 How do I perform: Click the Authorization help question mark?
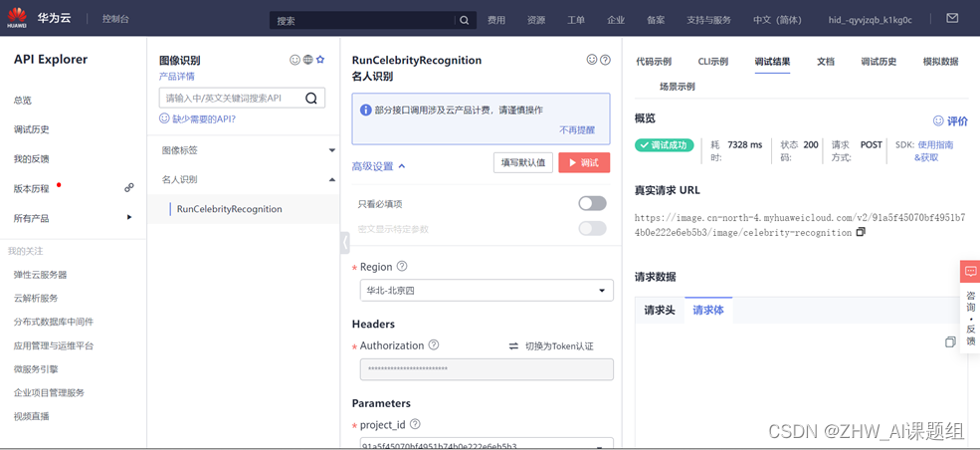pyautogui.click(x=434, y=345)
